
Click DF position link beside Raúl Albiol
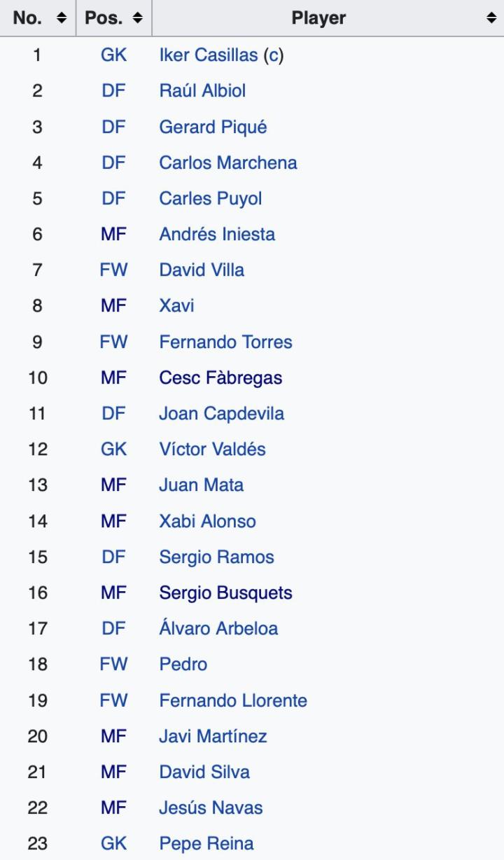coord(114,91)
